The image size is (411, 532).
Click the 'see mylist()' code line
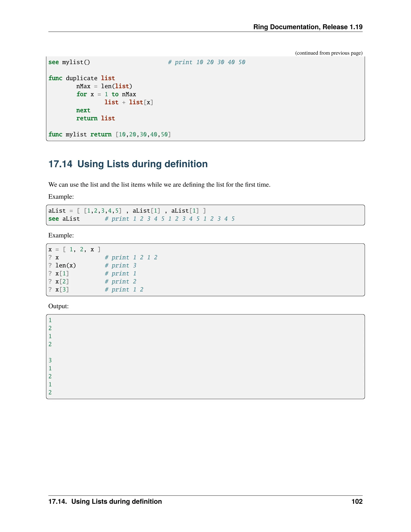pyautogui.click(x=69, y=62)
